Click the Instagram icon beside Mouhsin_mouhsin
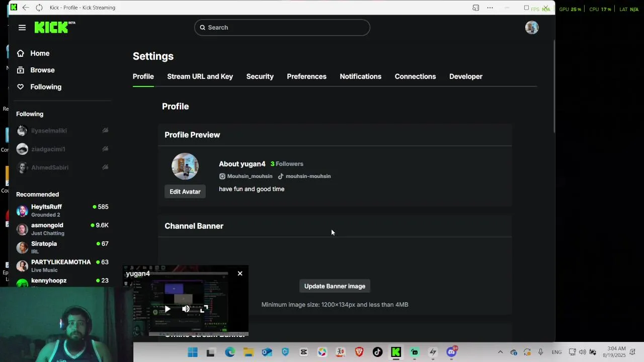 point(222,176)
